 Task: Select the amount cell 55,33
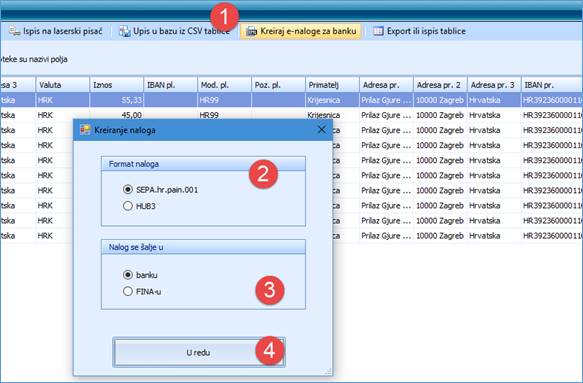[x=116, y=100]
